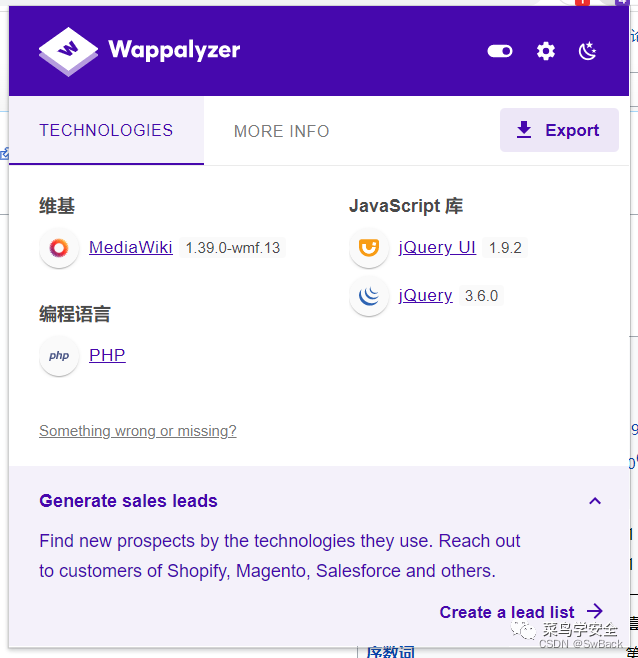Viewport: 638px width, 658px height.
Task: Click the Export button
Action: [x=559, y=130]
